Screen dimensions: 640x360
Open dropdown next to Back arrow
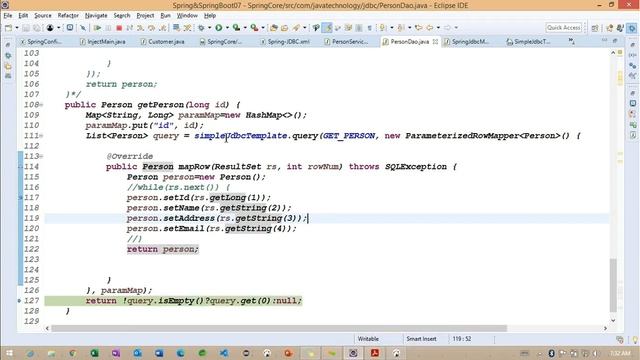pyautogui.click(x=438, y=28)
